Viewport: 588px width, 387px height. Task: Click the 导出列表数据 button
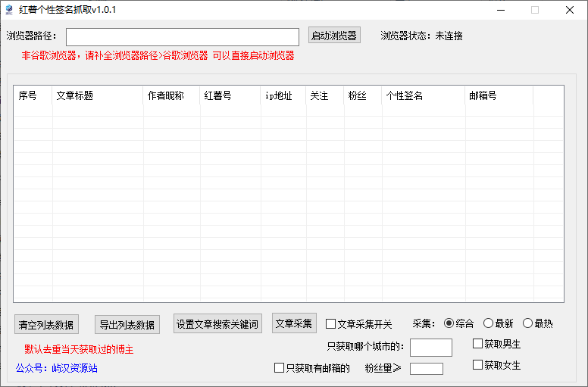[127, 324]
